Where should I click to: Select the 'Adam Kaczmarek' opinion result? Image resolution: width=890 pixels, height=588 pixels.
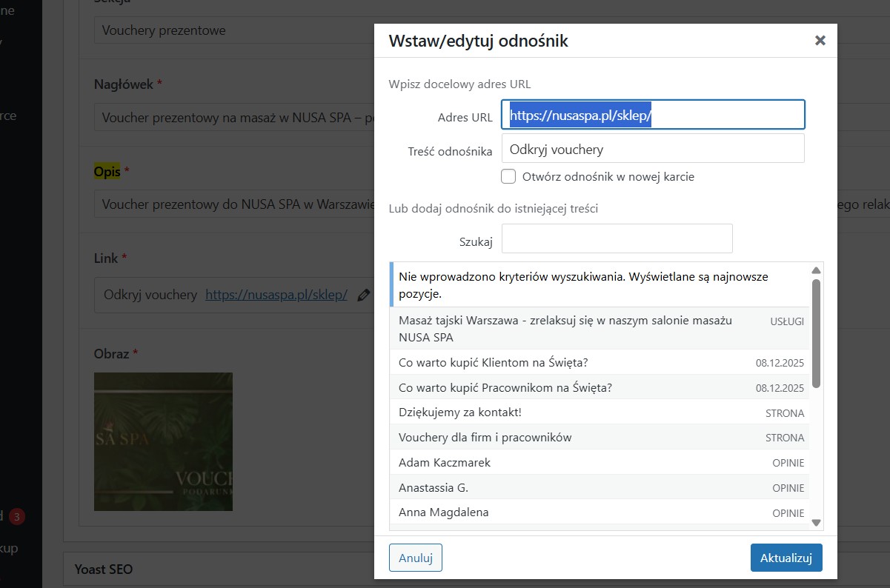pyautogui.click(x=445, y=463)
